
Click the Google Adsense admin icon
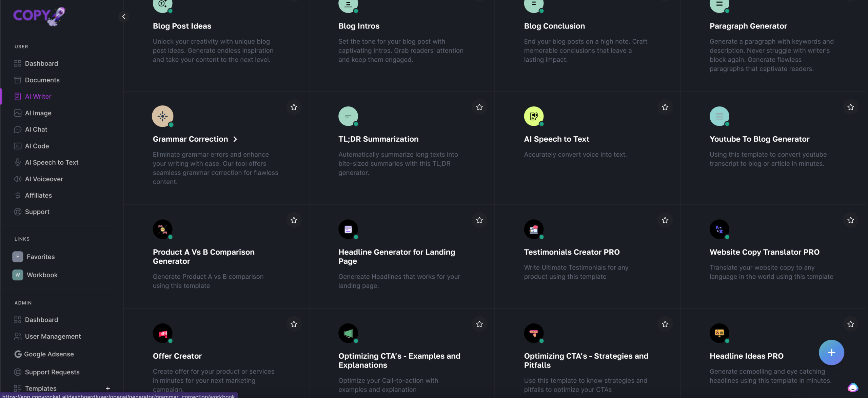[x=18, y=354]
